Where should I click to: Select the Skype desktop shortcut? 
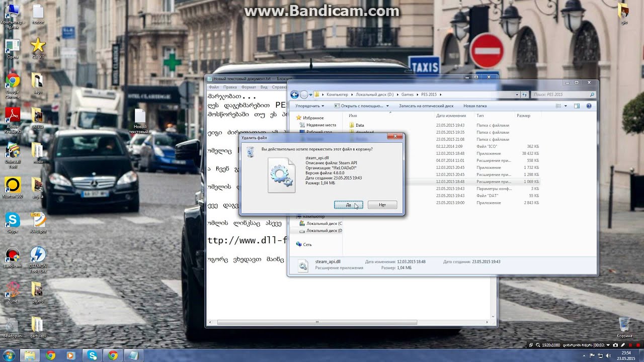[12, 223]
